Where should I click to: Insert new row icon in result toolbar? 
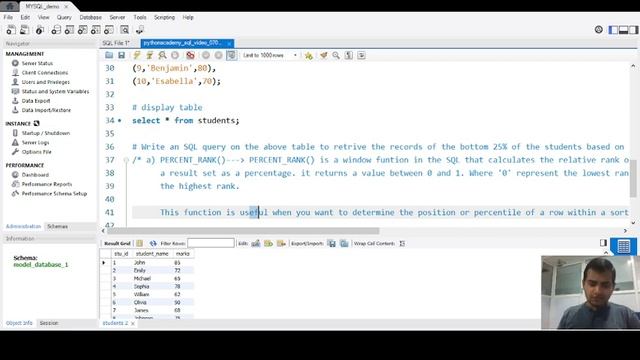tap(269, 243)
